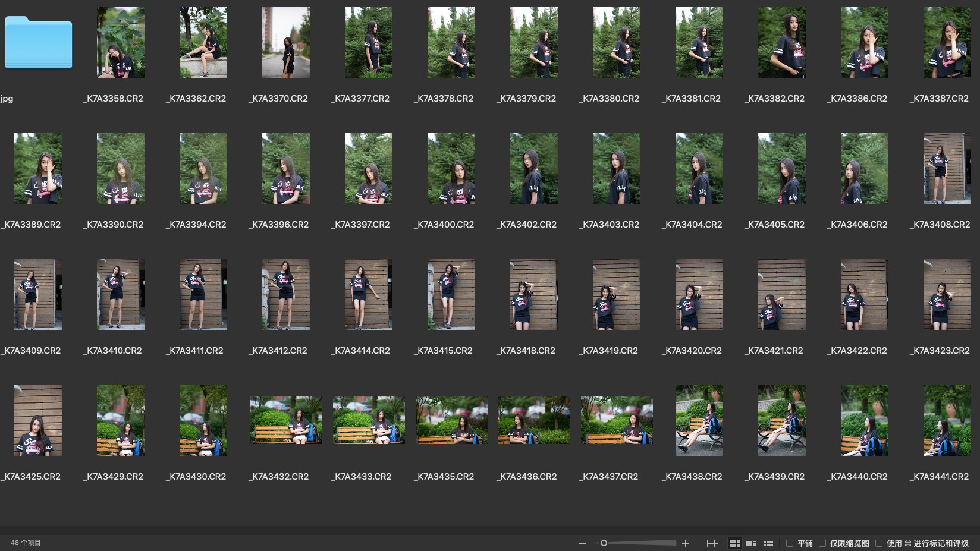980x551 pixels.
Task: Enable 使用 ⌘ 进行标记和评级 checkbox
Action: (x=879, y=543)
